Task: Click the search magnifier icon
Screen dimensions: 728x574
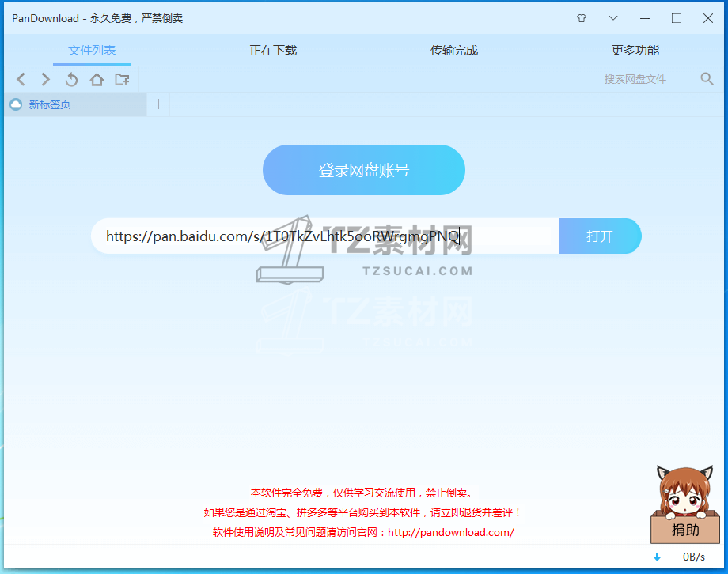Action: tap(707, 79)
